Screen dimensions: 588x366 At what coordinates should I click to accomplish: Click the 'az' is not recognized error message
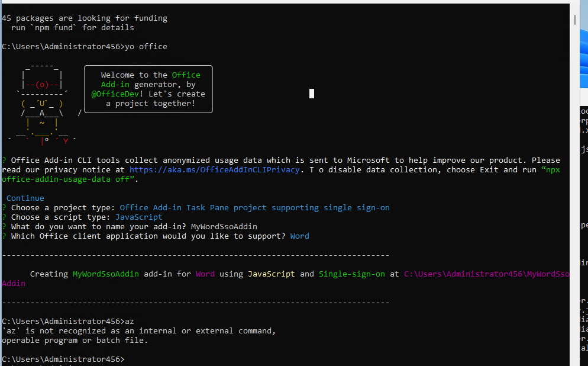tap(139, 336)
